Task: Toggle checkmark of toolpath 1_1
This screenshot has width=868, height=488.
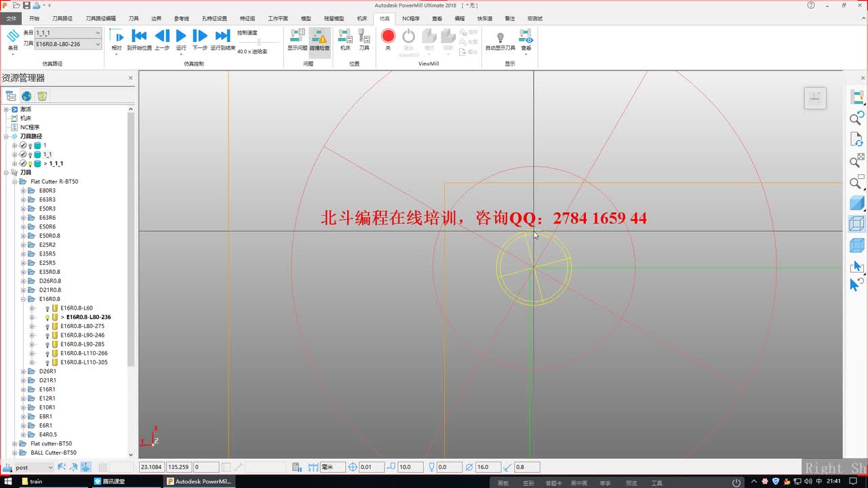Action: click(22, 155)
